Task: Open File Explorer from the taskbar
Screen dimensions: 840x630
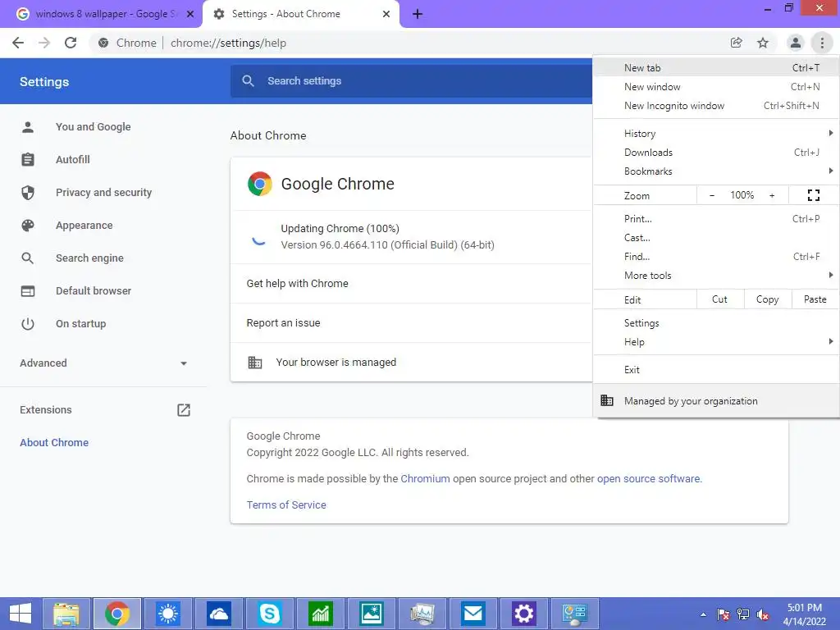Action: pos(66,614)
